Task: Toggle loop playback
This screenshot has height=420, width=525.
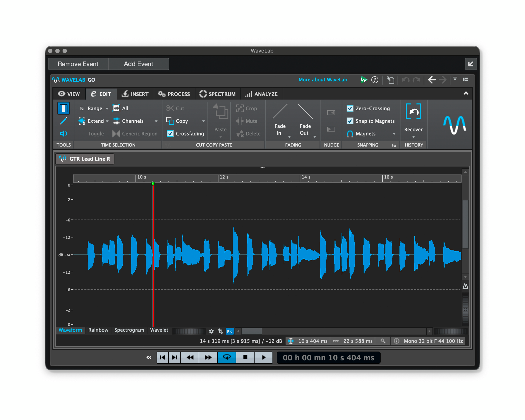Action: click(x=226, y=357)
